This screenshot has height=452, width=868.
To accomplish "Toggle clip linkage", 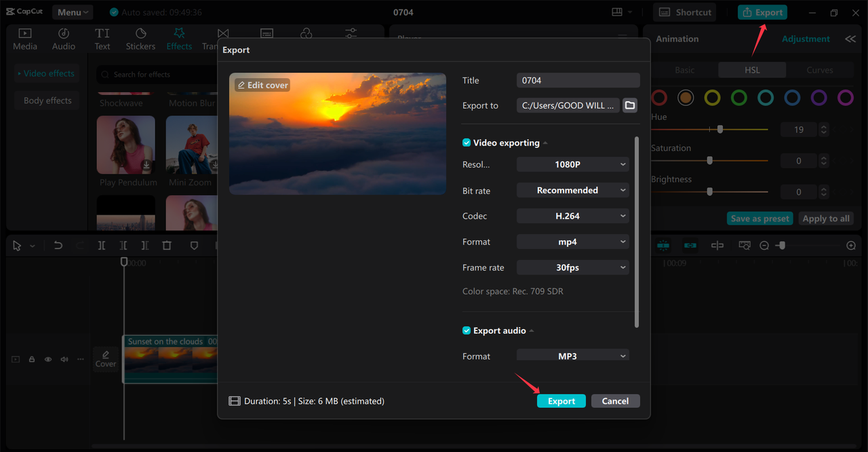I will [x=690, y=246].
